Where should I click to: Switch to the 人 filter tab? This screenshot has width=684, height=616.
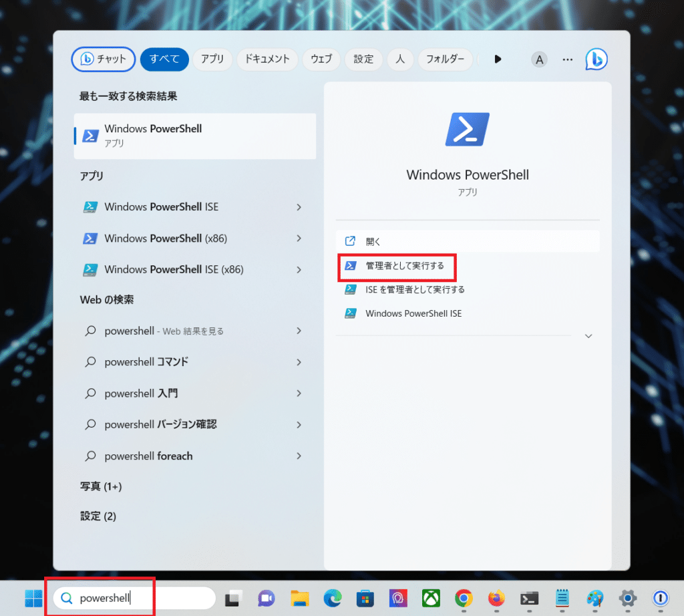point(400,59)
